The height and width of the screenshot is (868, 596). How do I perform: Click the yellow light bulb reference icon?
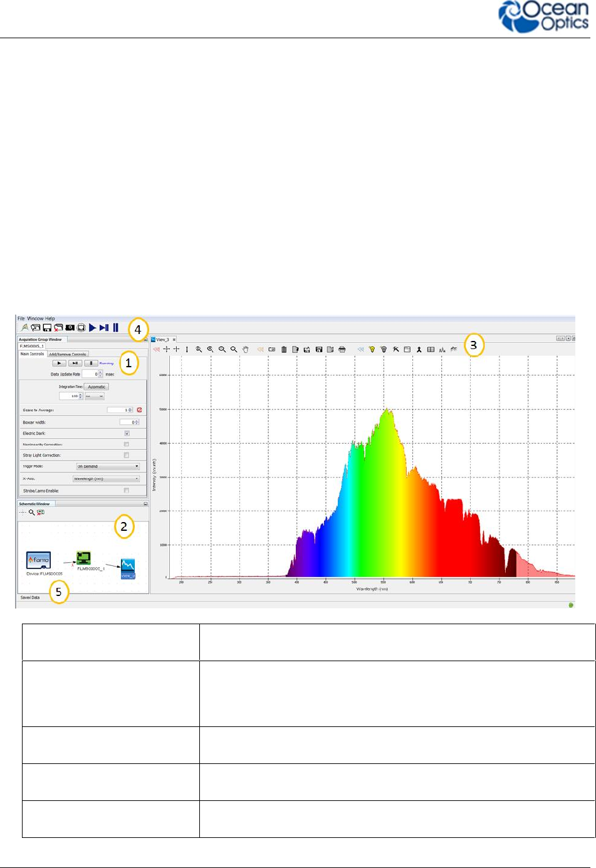click(x=372, y=349)
